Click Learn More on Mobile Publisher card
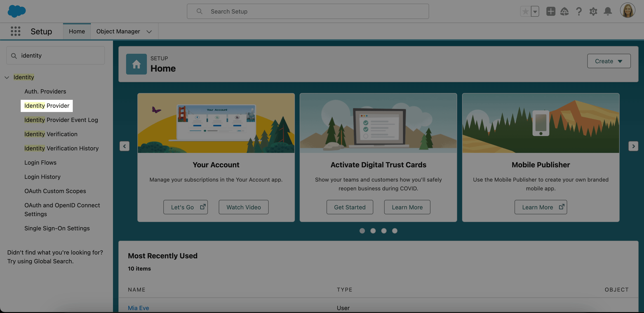 541,207
